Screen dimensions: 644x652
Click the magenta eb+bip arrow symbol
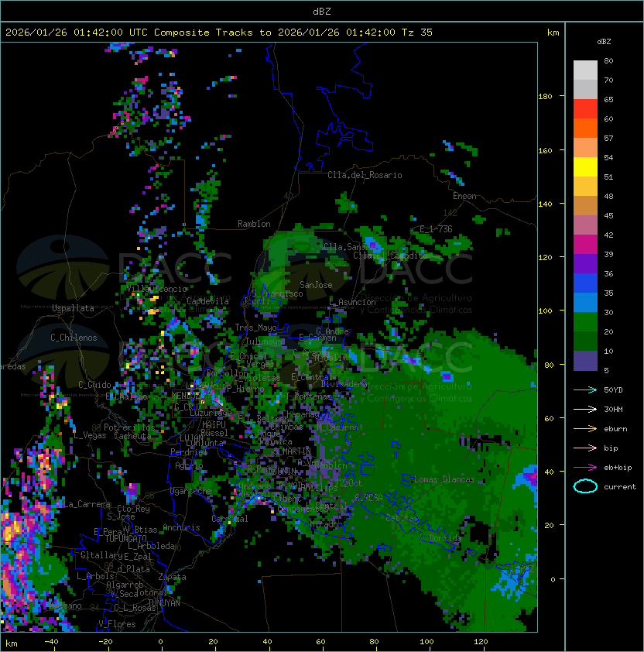[x=585, y=467]
